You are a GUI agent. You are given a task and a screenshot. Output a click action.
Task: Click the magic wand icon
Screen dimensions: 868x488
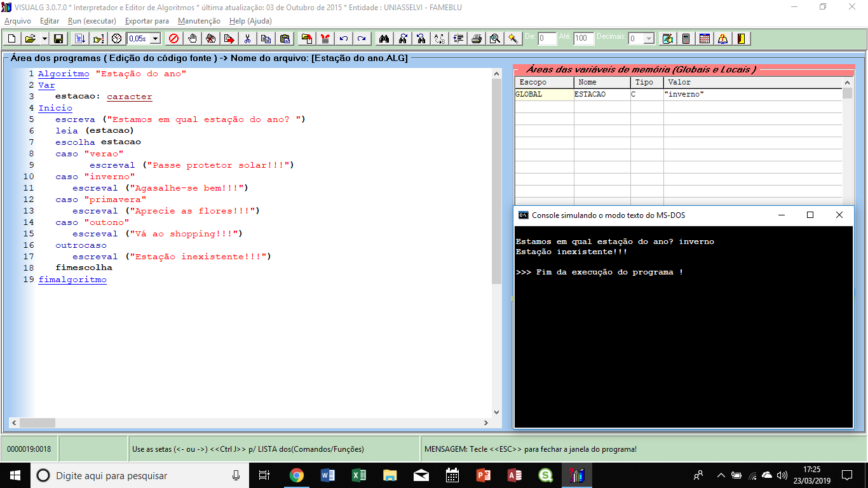[513, 39]
